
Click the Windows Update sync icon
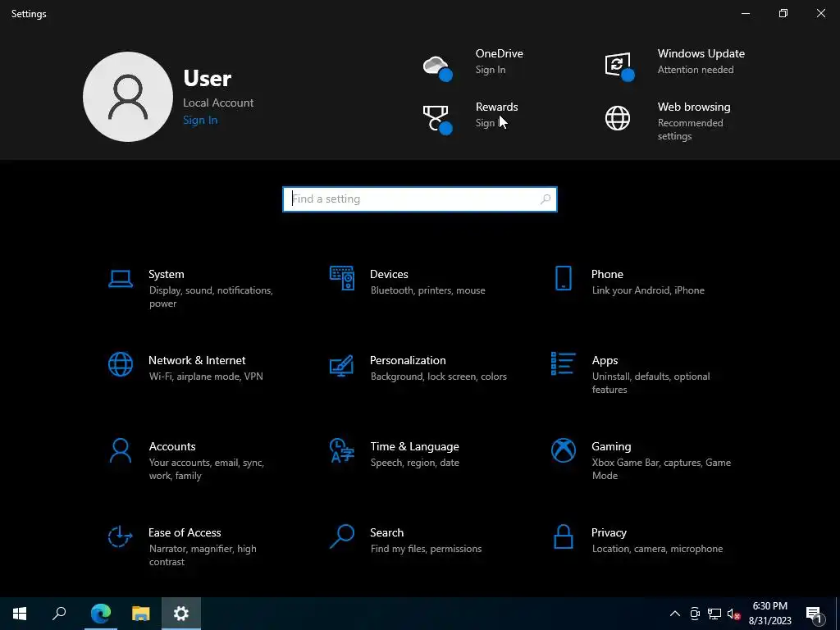(619, 66)
